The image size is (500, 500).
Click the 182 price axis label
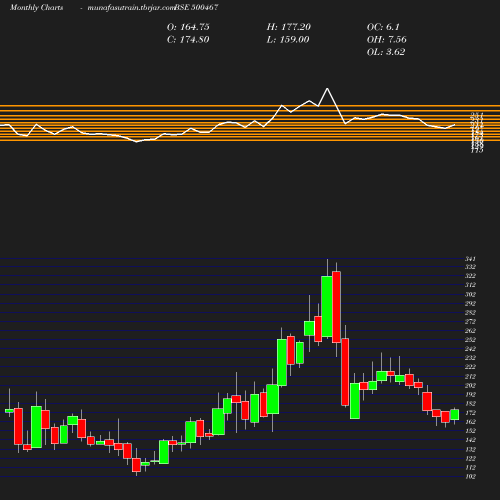470,404
